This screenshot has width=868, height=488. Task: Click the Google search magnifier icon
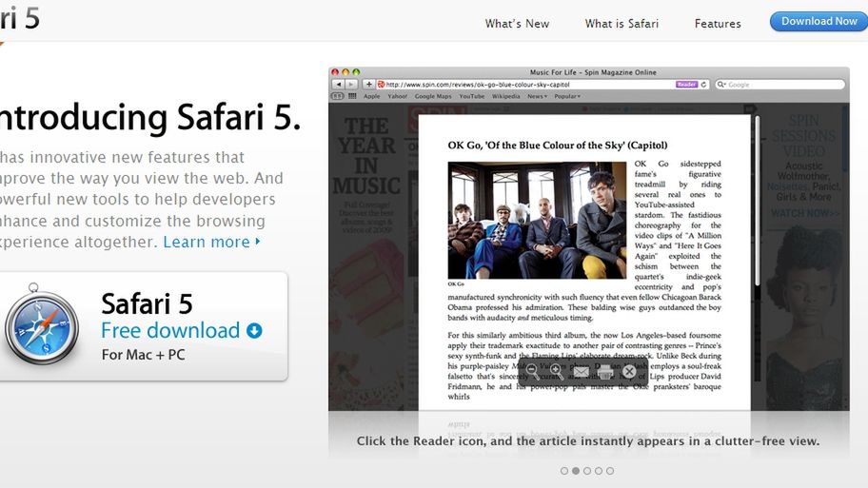coord(721,85)
